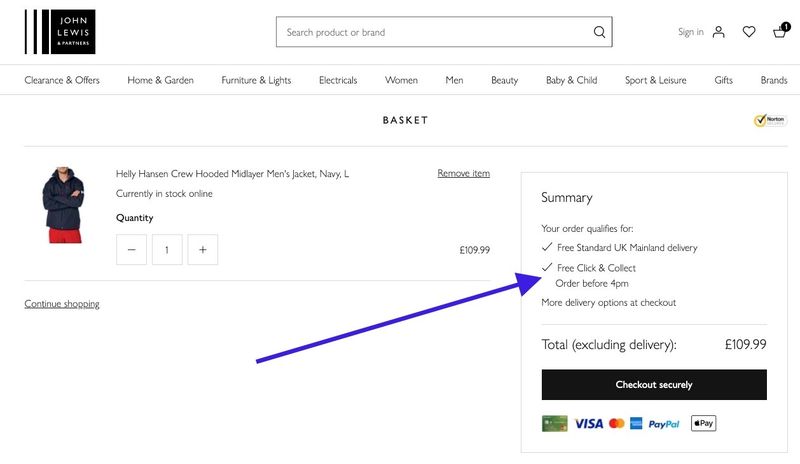The width and height of the screenshot is (800, 464).
Task: Click the Norton Secured badge
Action: click(x=770, y=120)
